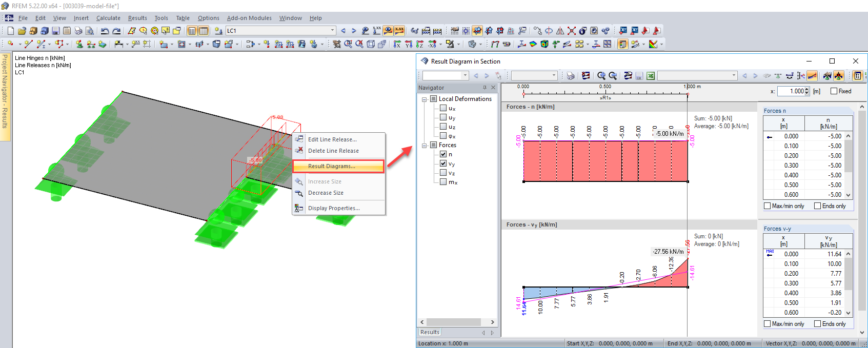Viewport: 868px width, 348px height.
Task: Redo the last undone action
Action: point(116,31)
